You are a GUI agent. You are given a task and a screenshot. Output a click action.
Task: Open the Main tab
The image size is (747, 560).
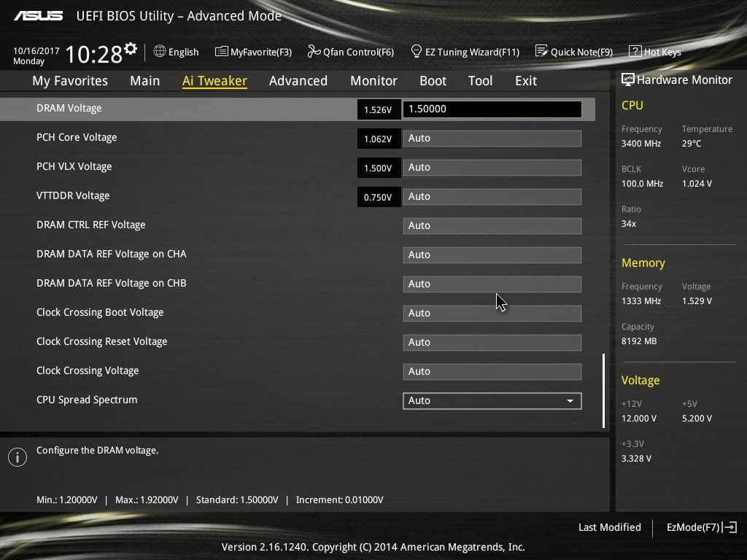point(145,81)
